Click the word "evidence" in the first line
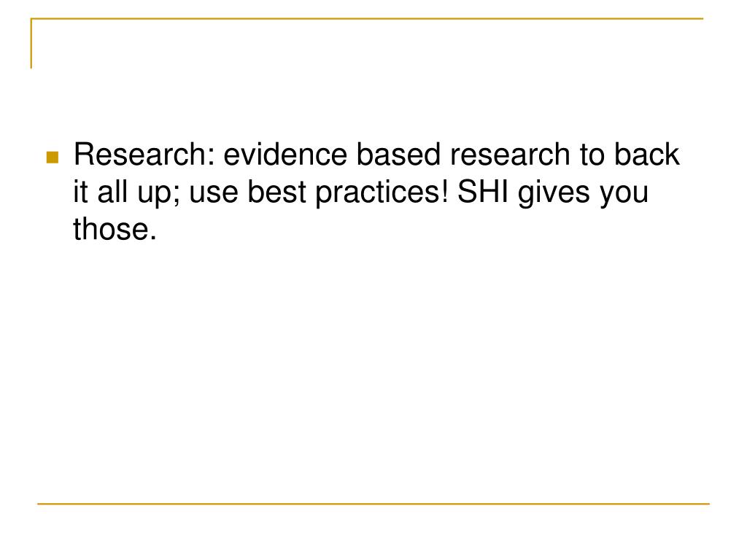Viewport: 747px width, 560px height. click(285, 155)
